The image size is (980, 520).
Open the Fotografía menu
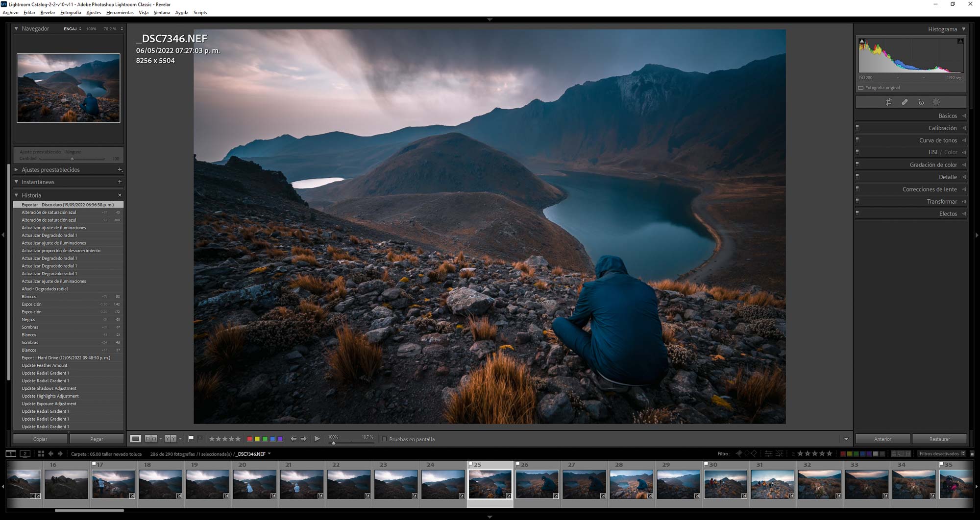click(71, 13)
